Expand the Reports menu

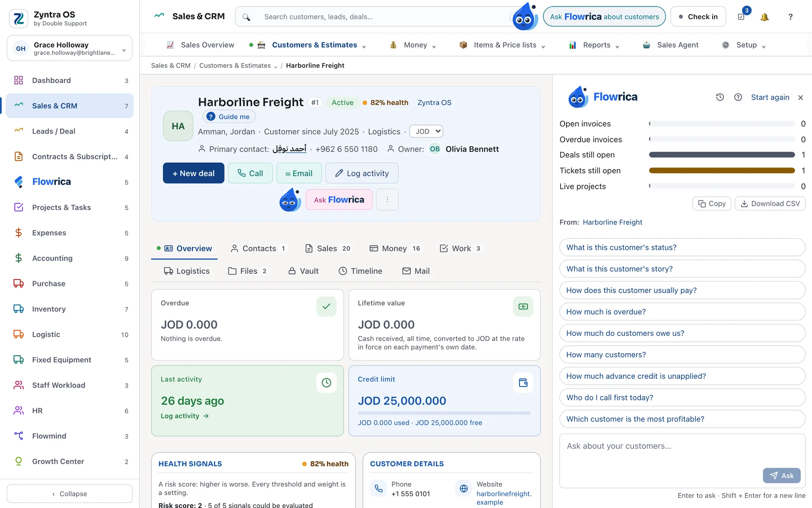[617, 46]
